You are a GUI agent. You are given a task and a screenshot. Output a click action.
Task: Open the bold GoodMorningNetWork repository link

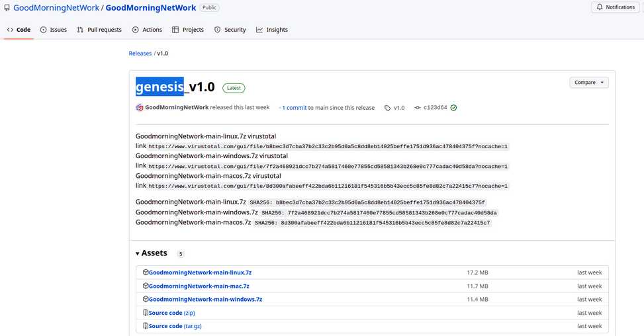pos(151,8)
